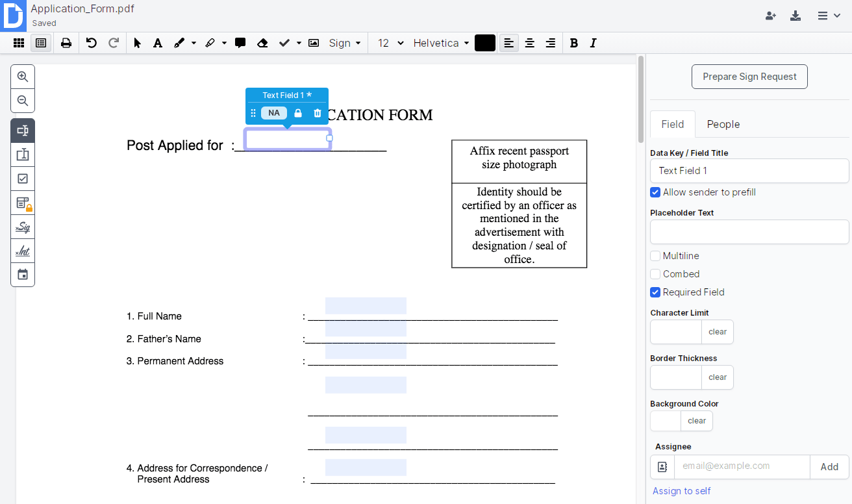Undo the last change
This screenshot has width=852, height=504.
coord(91,43)
